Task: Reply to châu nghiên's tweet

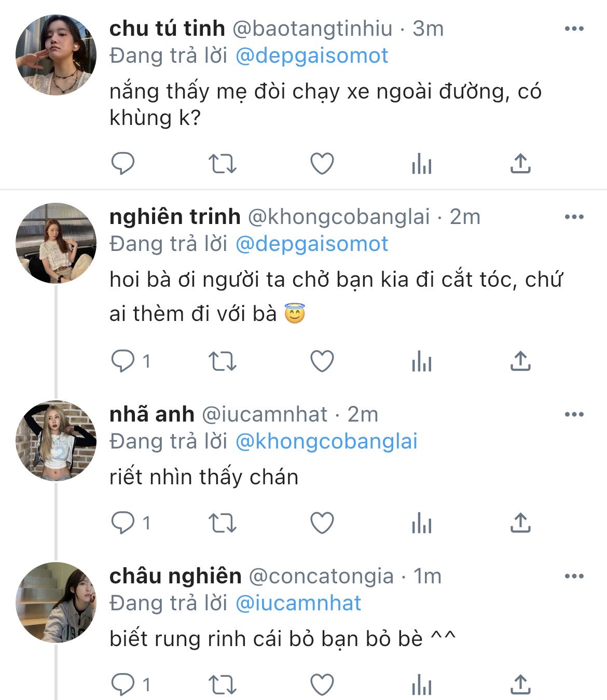Action: pos(123,684)
